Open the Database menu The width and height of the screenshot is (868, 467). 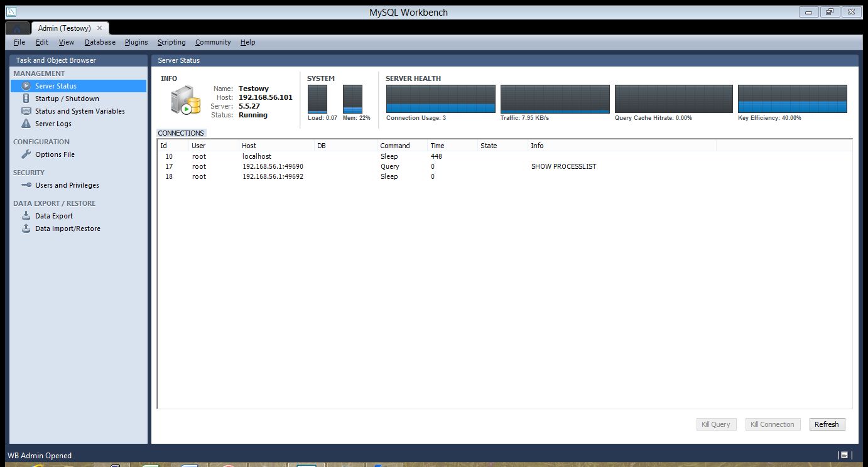click(x=100, y=42)
